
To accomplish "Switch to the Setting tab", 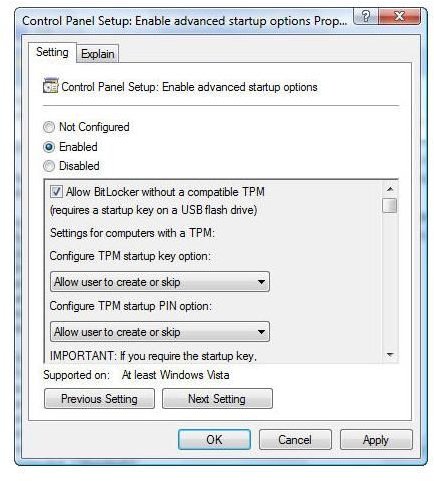I will (x=52, y=52).
